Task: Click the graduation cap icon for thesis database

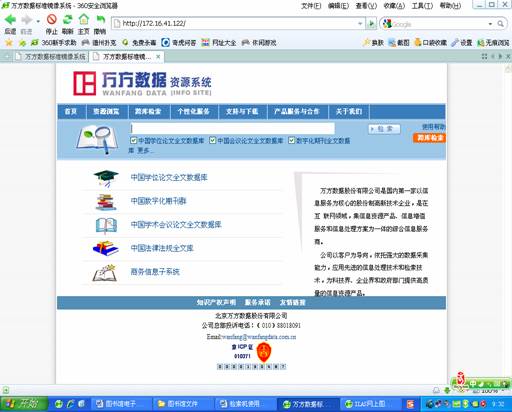Action: coord(106,178)
